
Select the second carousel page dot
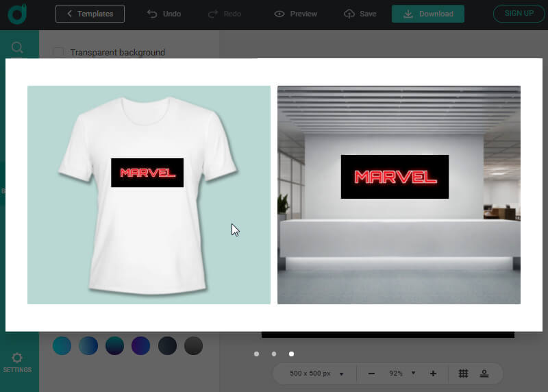[x=274, y=354]
